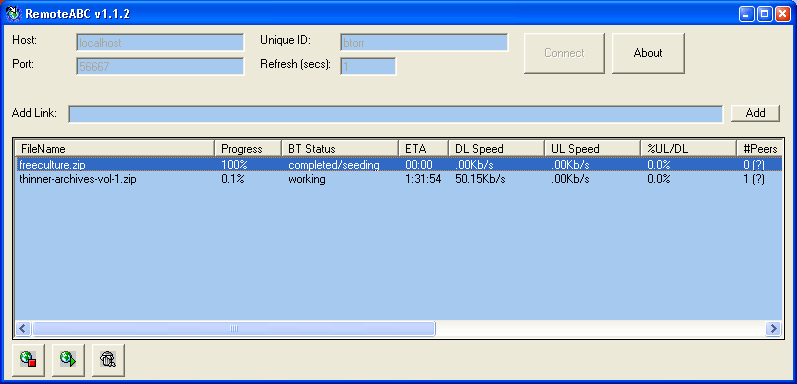Click the 00:00 ETA cell
Image resolution: width=797 pixels, height=384 pixels.
(x=419, y=164)
